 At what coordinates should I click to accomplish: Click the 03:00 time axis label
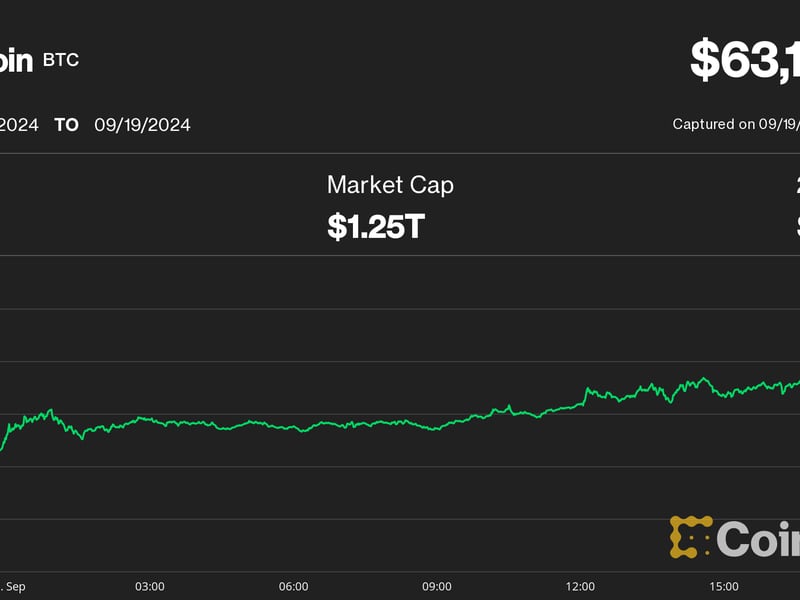coord(150,586)
